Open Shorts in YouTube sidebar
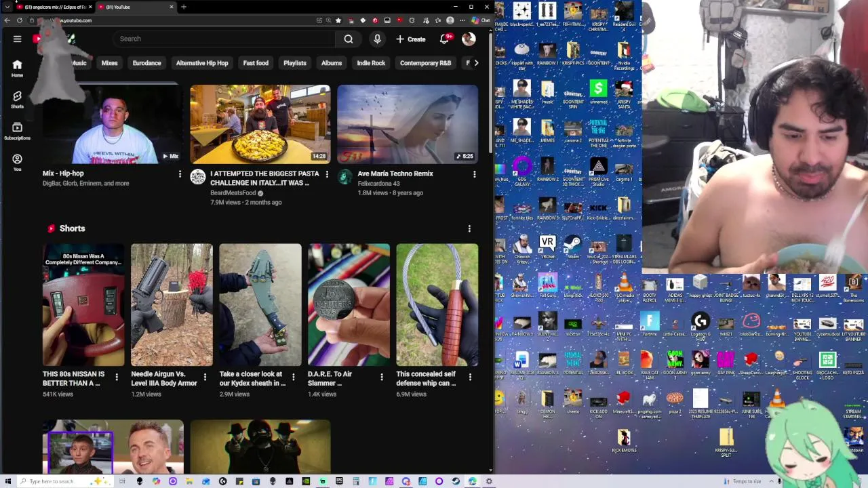The height and width of the screenshot is (488, 868). (x=17, y=100)
